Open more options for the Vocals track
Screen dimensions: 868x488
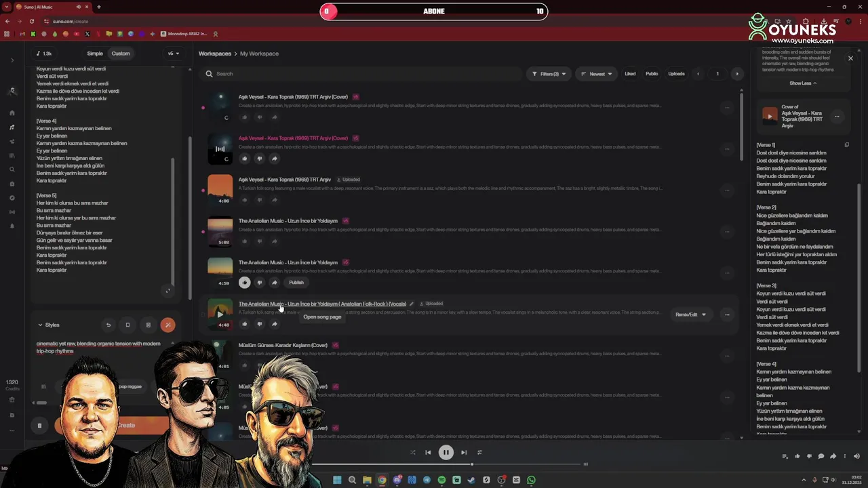coord(727,314)
